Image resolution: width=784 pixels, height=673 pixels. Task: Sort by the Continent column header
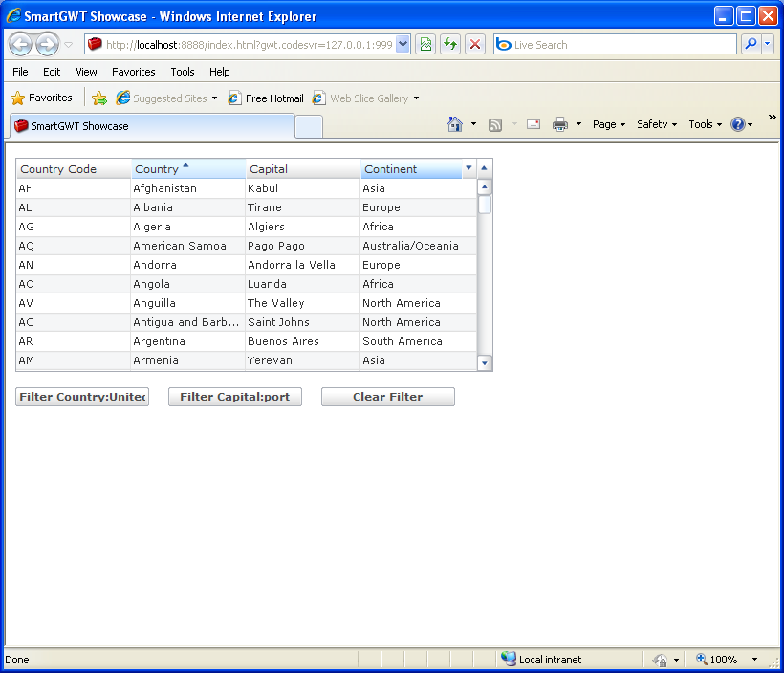pyautogui.click(x=411, y=169)
